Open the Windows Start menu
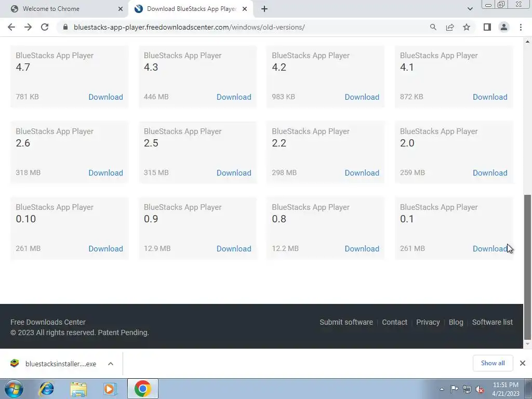The image size is (532, 399). tap(14, 389)
